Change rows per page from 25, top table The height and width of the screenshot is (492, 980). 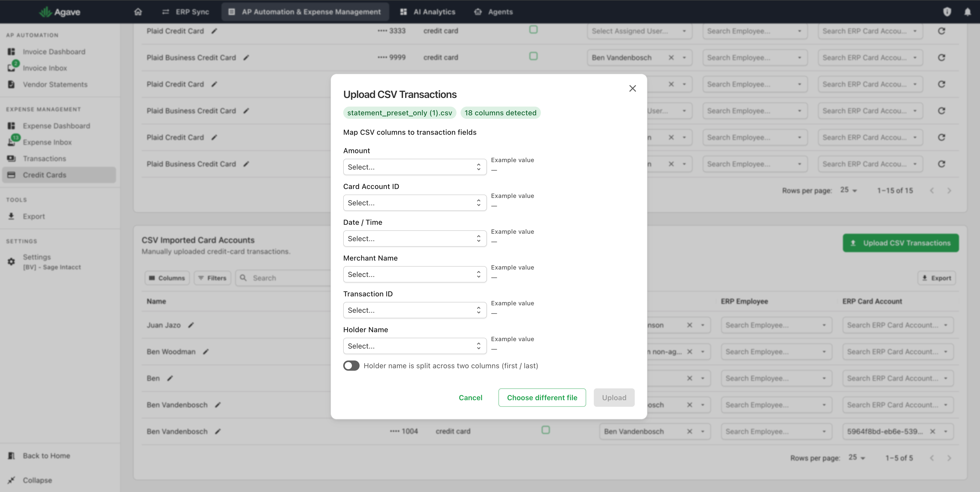point(848,190)
